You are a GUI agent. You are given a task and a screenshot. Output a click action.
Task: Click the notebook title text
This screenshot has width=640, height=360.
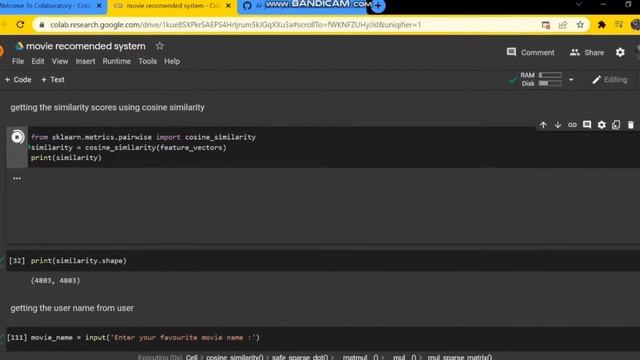pyautogui.click(x=86, y=46)
